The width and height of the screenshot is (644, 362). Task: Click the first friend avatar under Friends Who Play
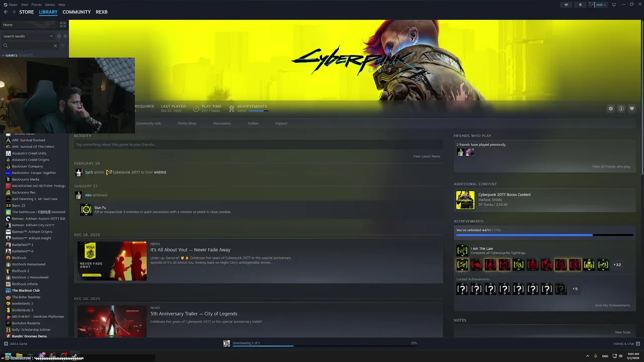(460, 152)
